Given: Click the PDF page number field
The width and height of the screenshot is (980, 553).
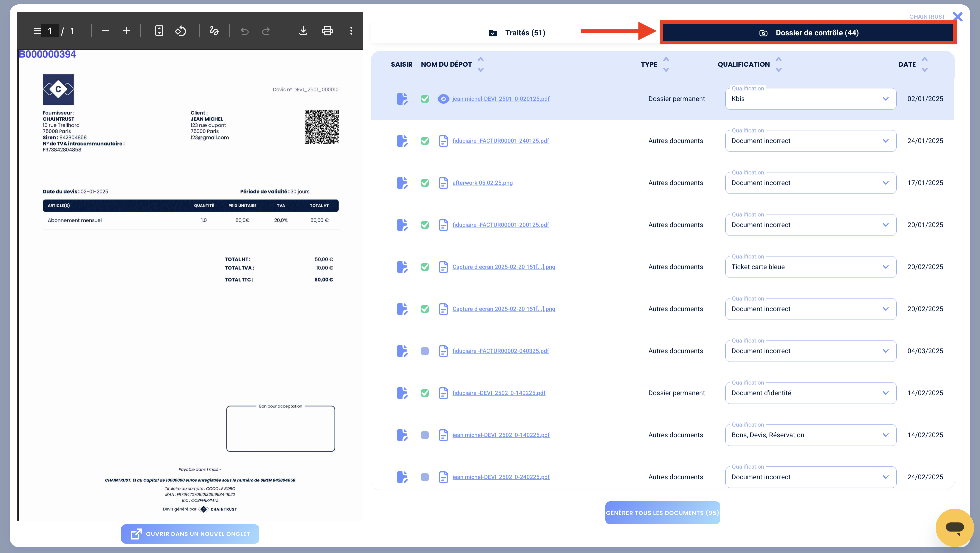Looking at the screenshot, I should [50, 31].
